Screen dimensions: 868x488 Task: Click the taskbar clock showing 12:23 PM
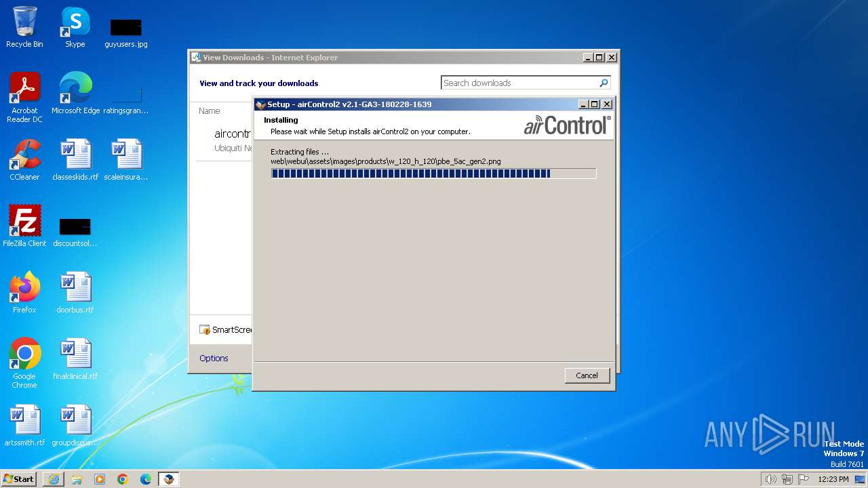click(x=833, y=479)
